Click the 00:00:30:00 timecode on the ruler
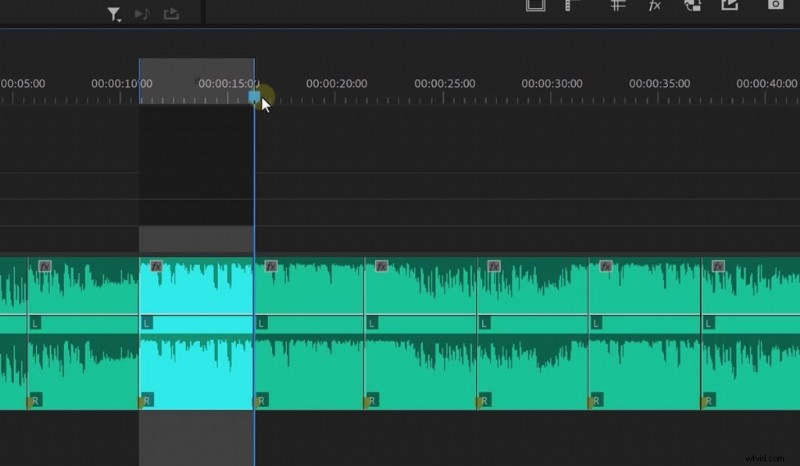This screenshot has height=466, width=800. pyautogui.click(x=552, y=84)
